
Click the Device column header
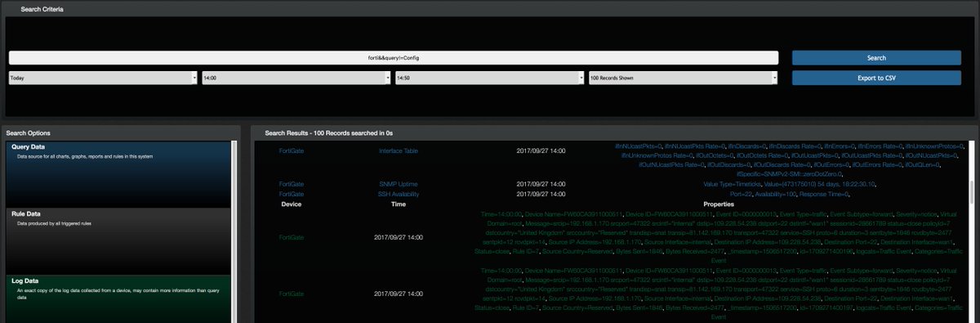click(x=292, y=204)
